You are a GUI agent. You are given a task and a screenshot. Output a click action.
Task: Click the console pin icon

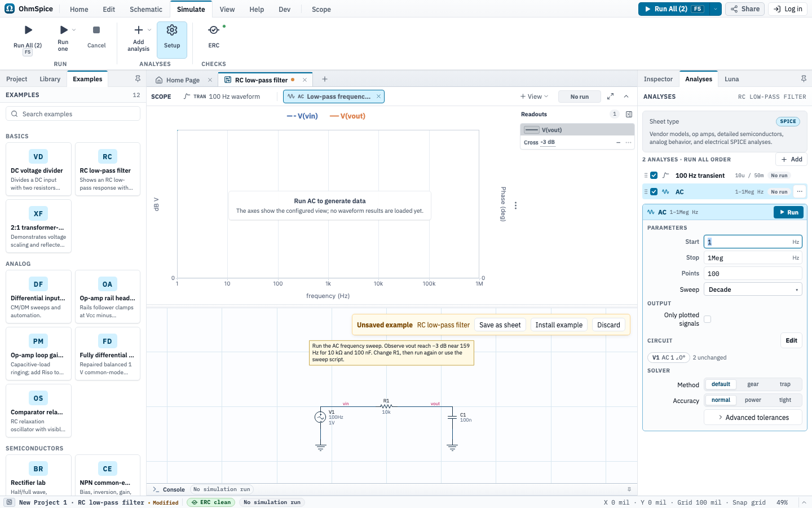coord(629,489)
